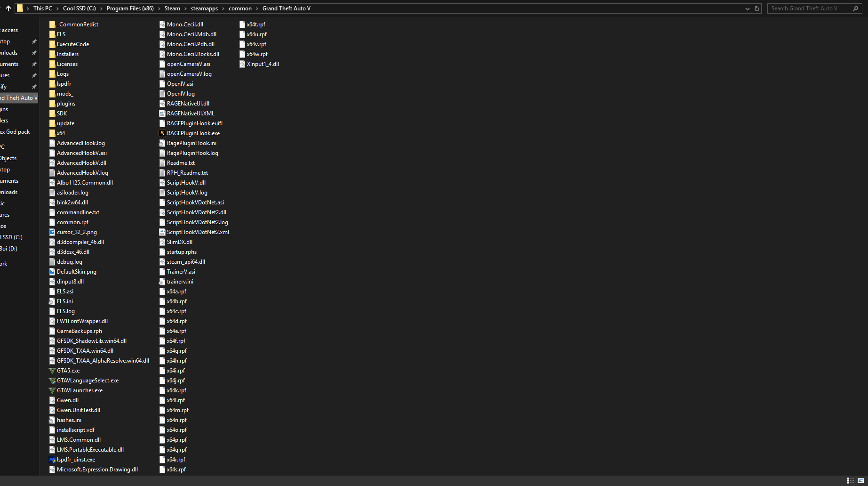
Task: Select the dinput8.dll file icon
Action: click(52, 282)
